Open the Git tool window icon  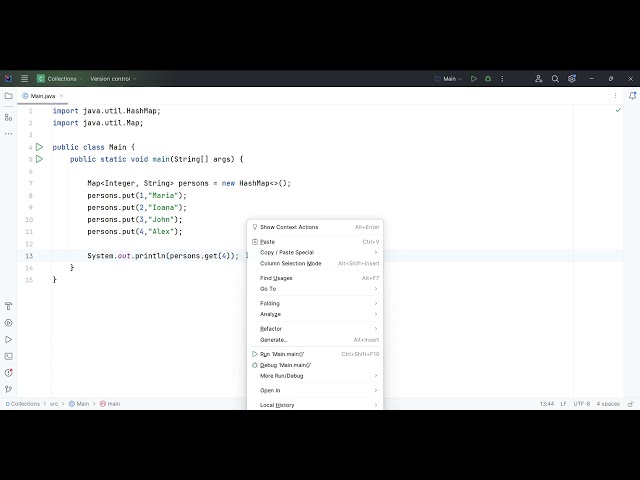coord(8,389)
